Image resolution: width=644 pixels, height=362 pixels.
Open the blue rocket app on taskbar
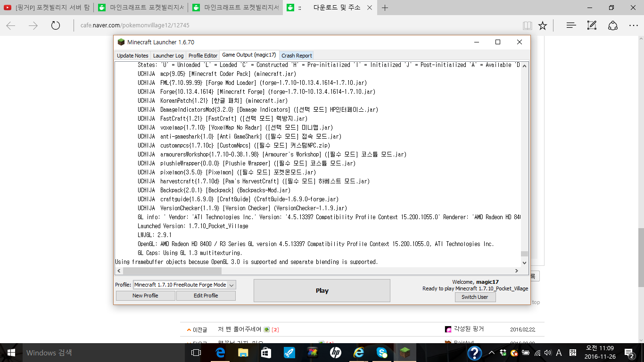click(x=289, y=353)
